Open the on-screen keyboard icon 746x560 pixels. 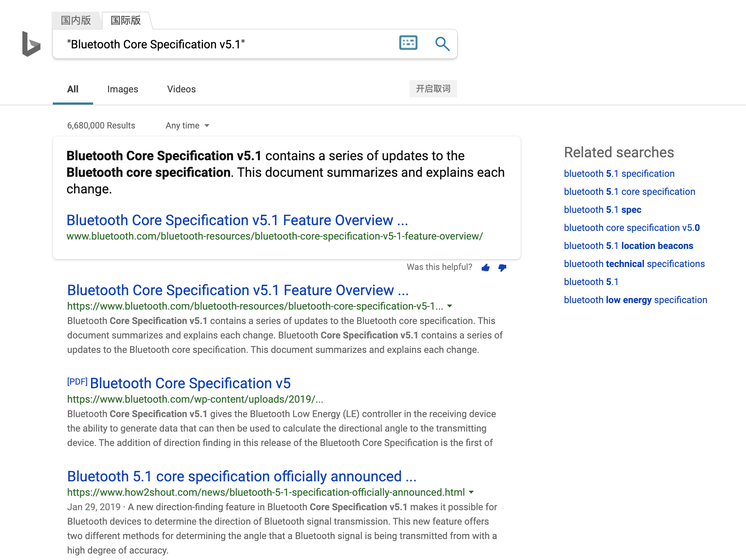coord(408,43)
